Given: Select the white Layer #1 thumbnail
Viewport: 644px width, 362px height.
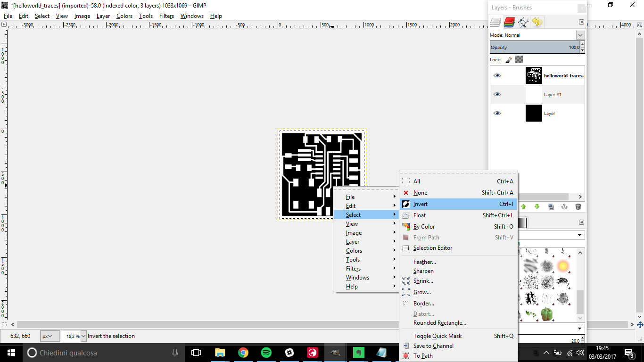Looking at the screenshot, I should (x=534, y=94).
